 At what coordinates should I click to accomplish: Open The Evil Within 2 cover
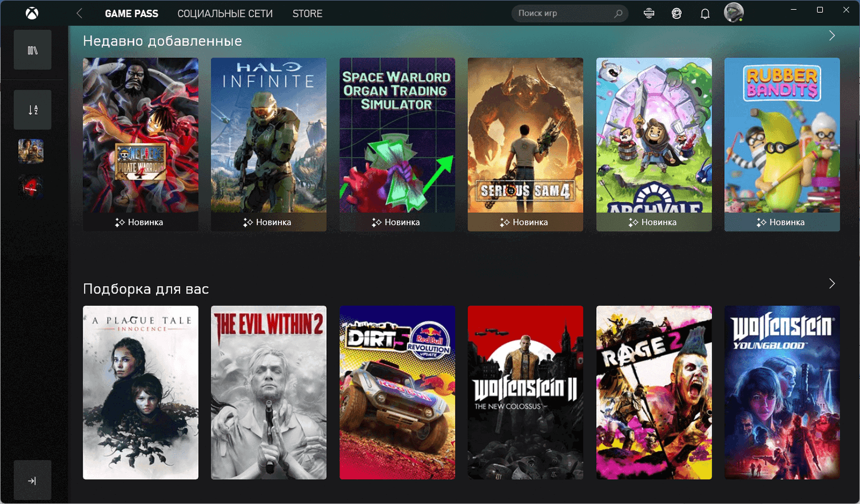(269, 392)
